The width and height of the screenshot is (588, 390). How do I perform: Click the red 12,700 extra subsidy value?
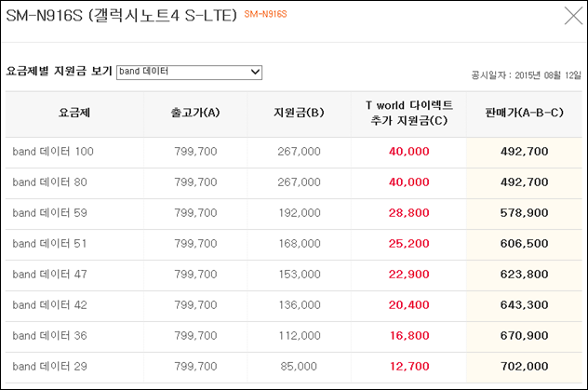(x=409, y=367)
